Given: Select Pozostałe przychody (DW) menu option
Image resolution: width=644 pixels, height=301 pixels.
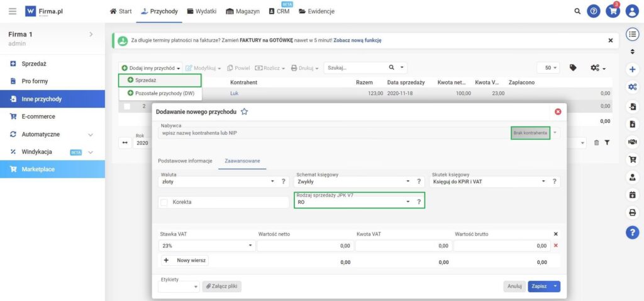Looking at the screenshot, I should (161, 93).
